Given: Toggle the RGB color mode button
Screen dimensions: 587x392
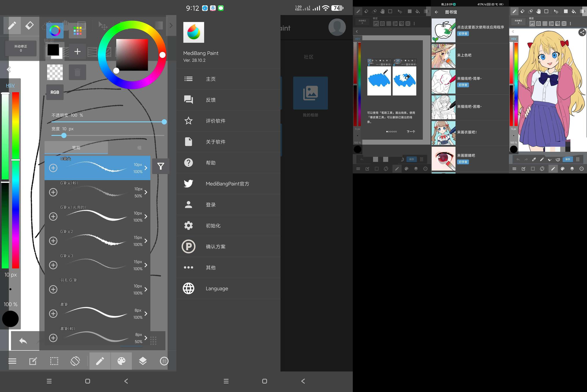Looking at the screenshot, I should click(55, 92).
